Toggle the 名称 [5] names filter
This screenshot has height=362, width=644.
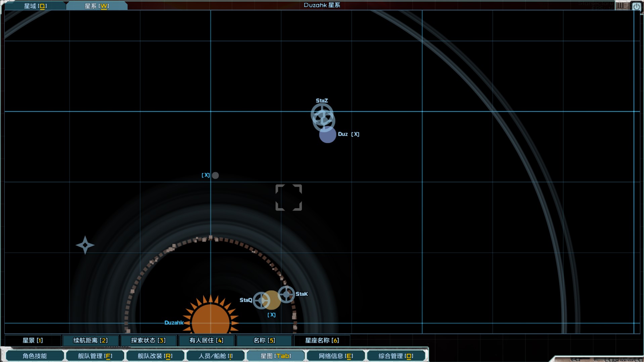(264, 340)
